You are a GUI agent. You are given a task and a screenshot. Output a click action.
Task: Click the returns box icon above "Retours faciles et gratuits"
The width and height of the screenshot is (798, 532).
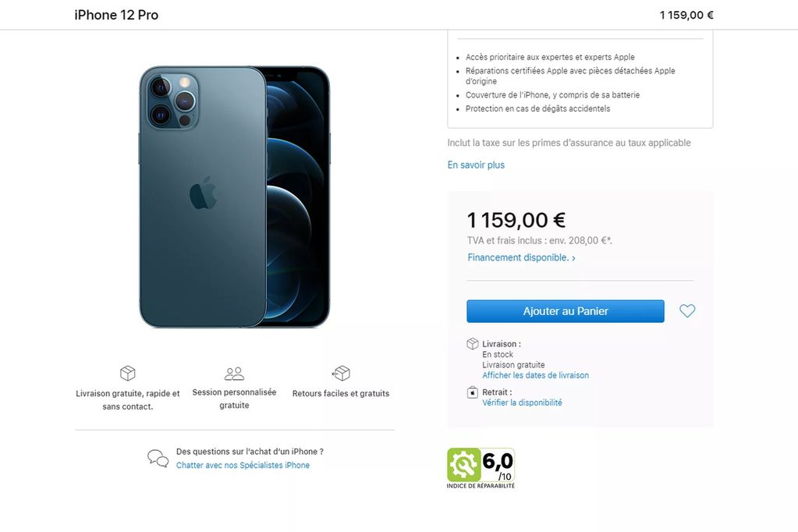point(341,374)
